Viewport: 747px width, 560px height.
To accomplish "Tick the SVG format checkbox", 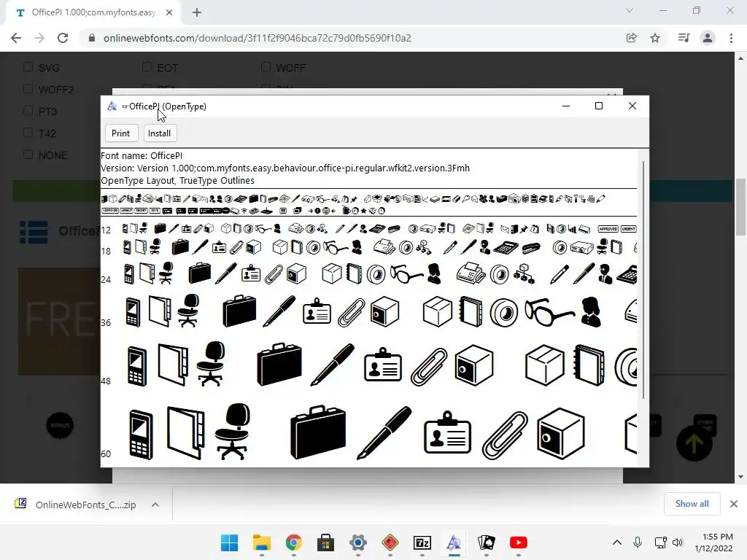I will click(x=28, y=67).
